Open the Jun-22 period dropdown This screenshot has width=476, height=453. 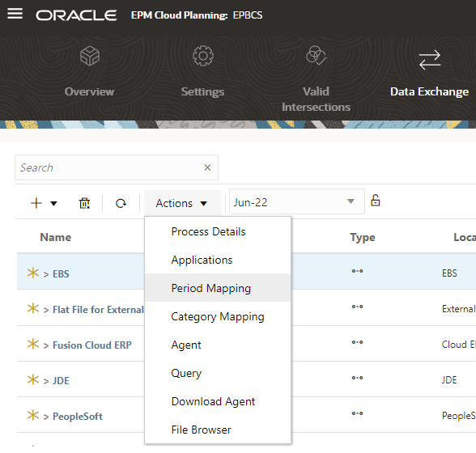(297, 201)
